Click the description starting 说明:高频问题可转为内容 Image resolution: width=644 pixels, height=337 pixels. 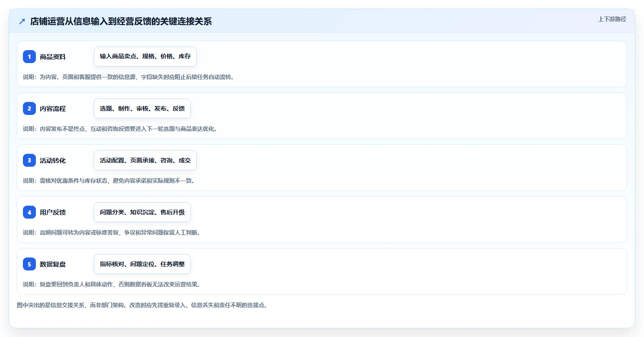112,232
